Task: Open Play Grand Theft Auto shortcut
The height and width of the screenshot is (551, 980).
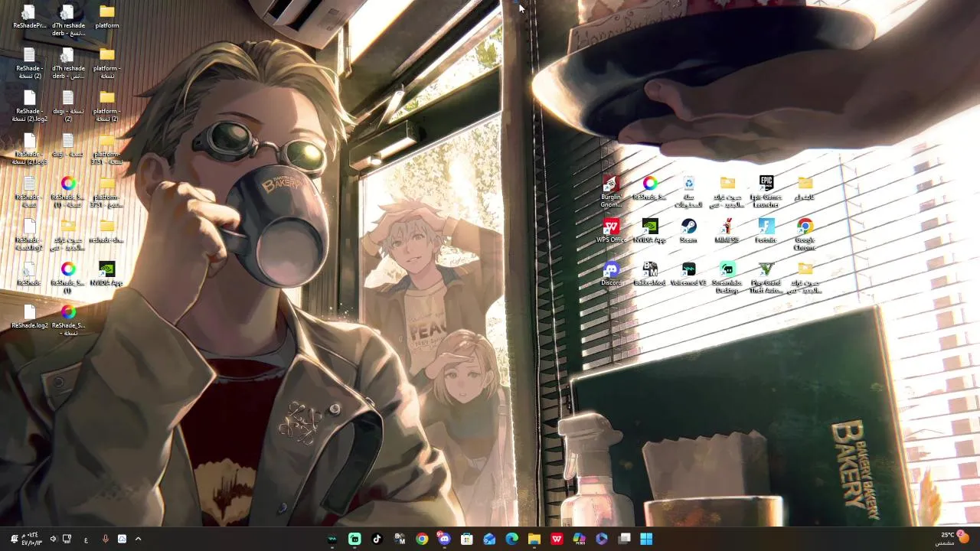Action: coord(766,277)
